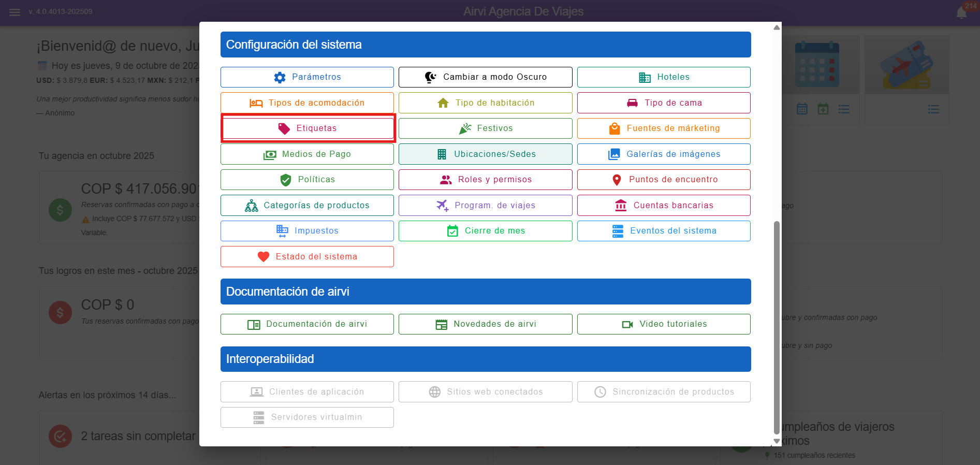Click the heart icon for Estado del sistema
This screenshot has width=980, height=465.
click(x=264, y=257)
